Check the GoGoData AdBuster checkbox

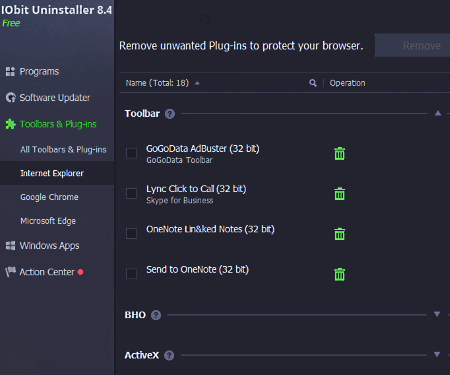click(x=131, y=153)
